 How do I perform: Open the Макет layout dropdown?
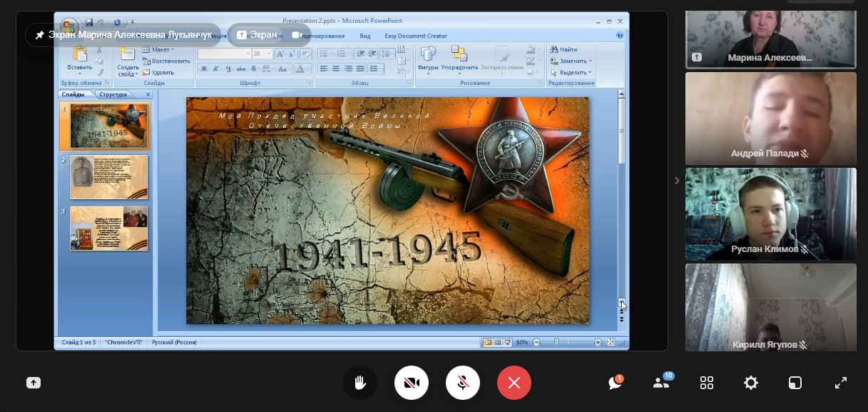(x=158, y=50)
